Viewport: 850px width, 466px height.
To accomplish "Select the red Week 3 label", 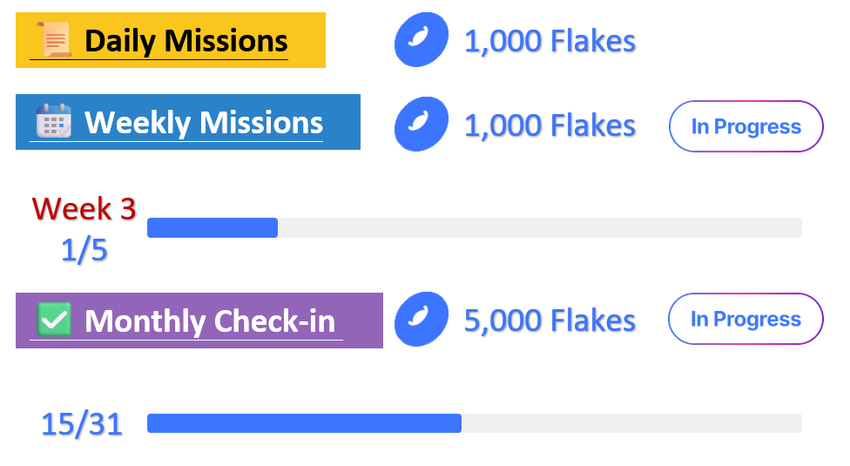I will [84, 208].
